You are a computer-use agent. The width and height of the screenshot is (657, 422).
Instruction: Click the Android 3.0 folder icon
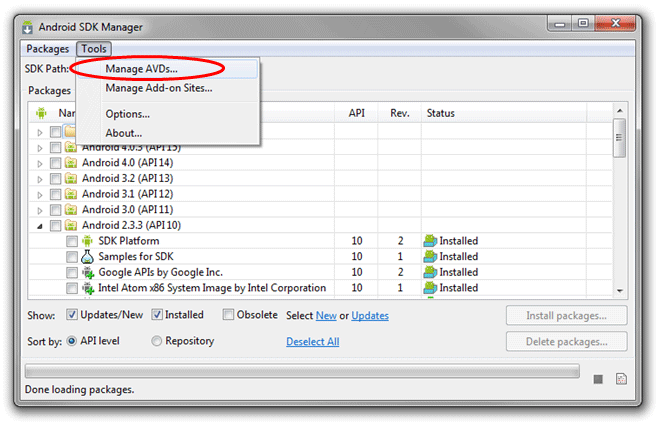(71, 210)
